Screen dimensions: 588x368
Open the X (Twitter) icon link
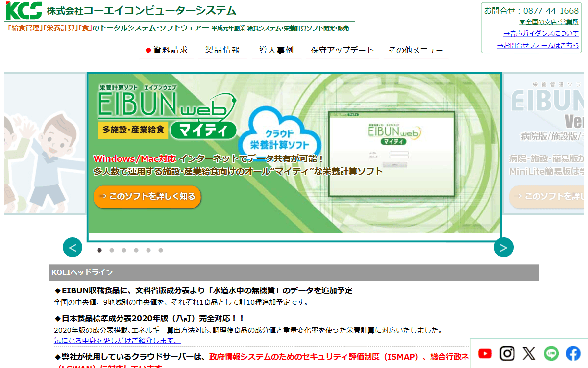[529, 353]
